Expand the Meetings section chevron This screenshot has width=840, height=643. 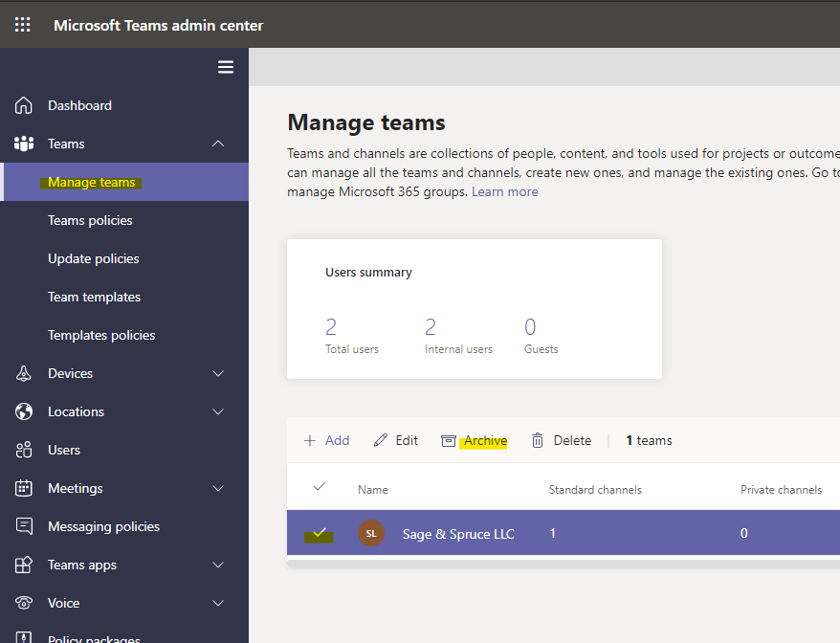218,488
